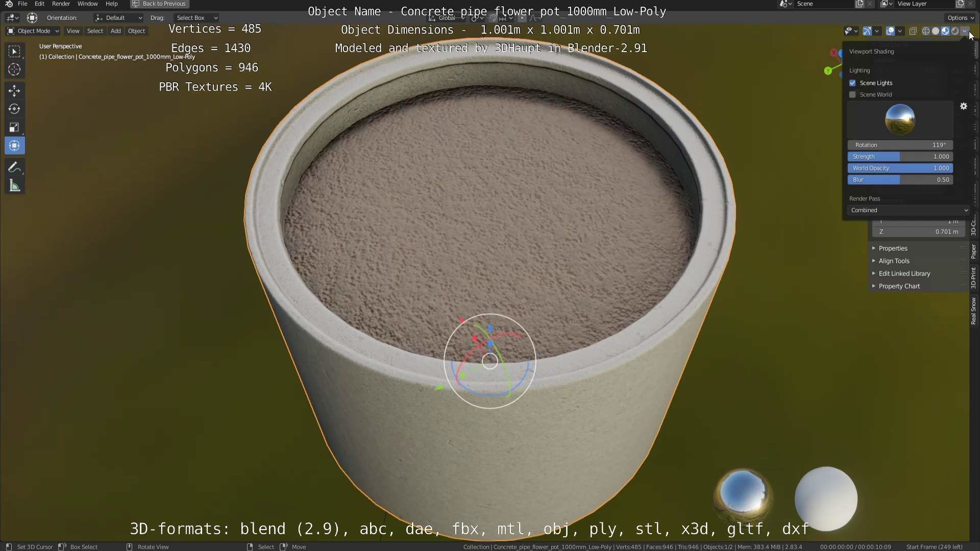980x551 pixels.
Task: Click the HDRI preview sphere thumbnail
Action: pos(900,119)
